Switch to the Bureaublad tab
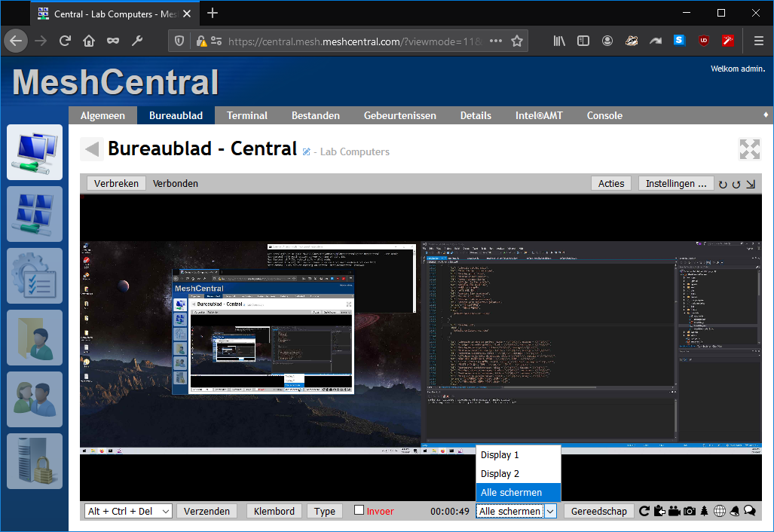Image resolution: width=774 pixels, height=532 pixels. [x=176, y=115]
